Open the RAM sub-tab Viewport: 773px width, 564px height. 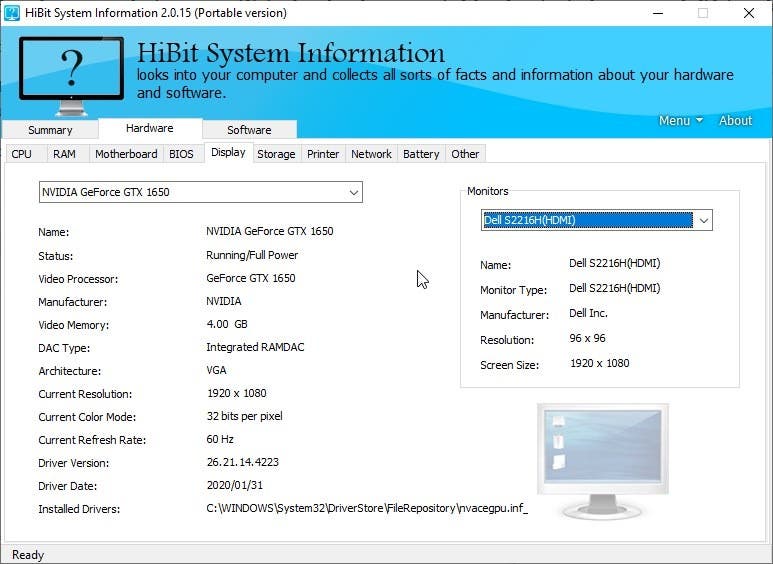(x=64, y=154)
